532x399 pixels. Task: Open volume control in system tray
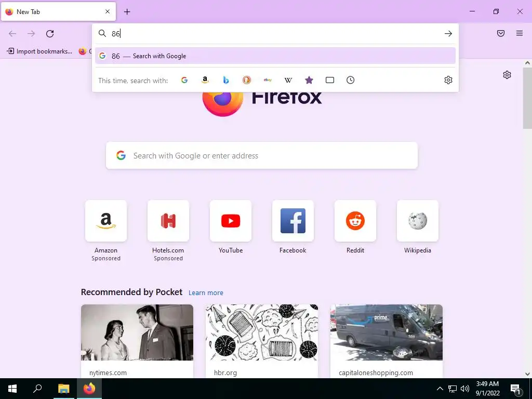click(465, 389)
